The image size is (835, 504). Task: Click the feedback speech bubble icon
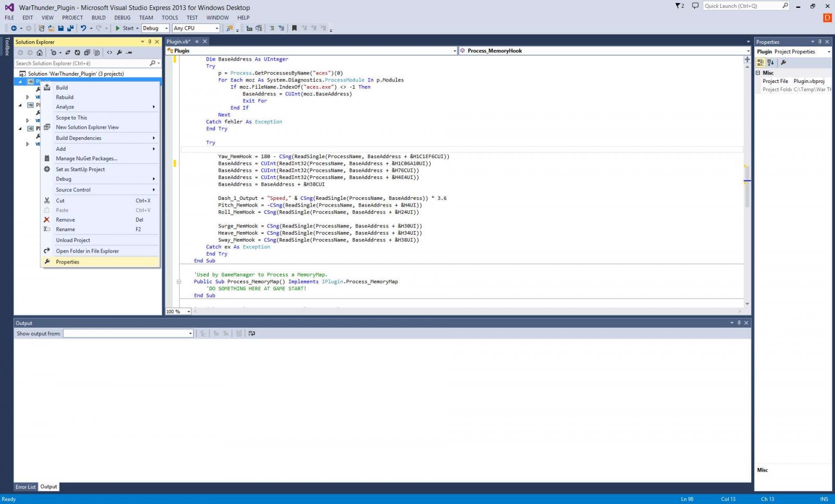695,6
